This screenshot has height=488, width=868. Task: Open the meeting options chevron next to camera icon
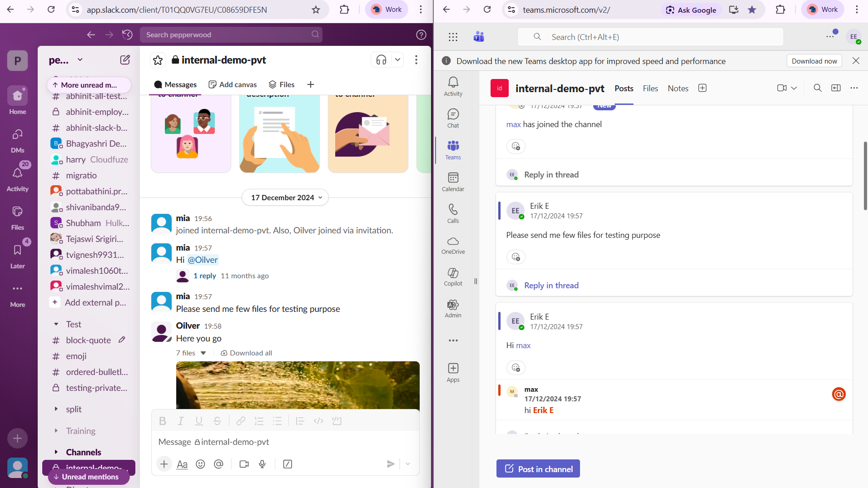[794, 88]
